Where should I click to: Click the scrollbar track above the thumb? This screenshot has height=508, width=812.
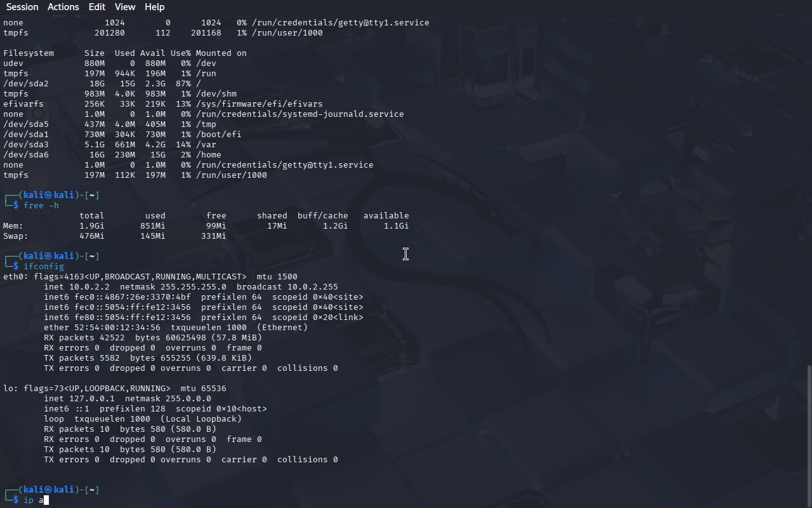pyautogui.click(x=809, y=190)
